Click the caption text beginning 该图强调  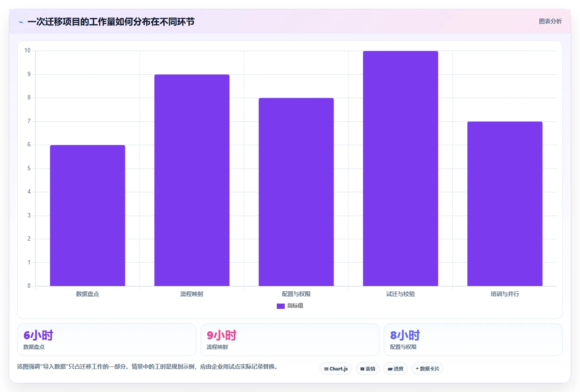pos(148,366)
